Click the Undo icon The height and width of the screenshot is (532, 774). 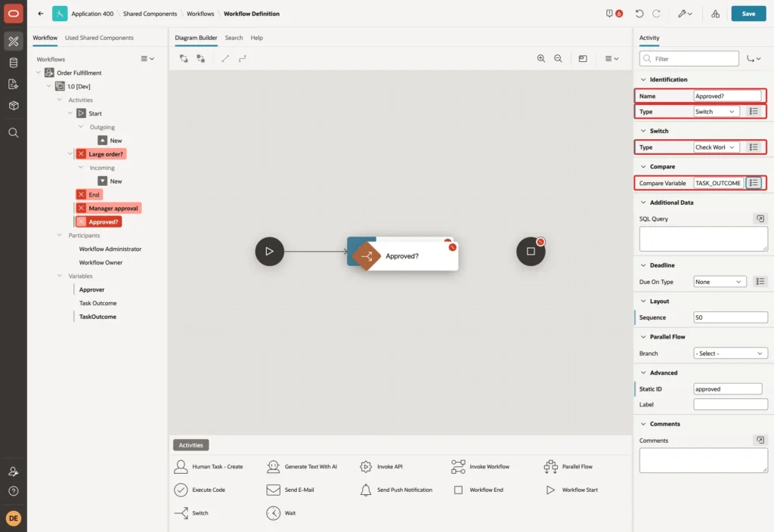pyautogui.click(x=639, y=14)
